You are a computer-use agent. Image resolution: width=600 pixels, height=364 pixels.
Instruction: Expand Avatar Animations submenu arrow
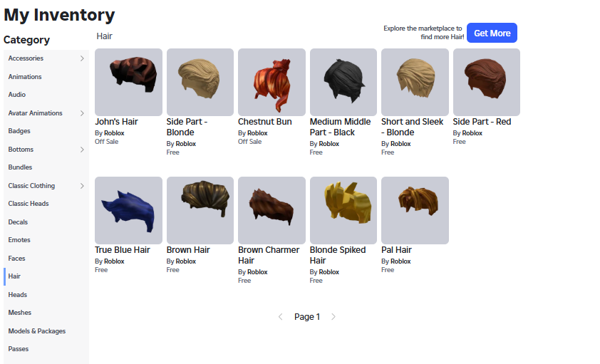pos(82,113)
